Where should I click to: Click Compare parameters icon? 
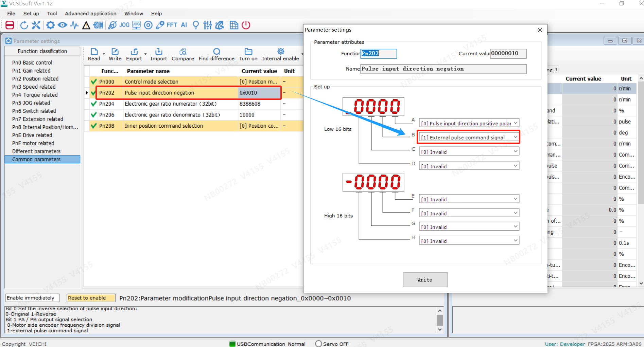[x=183, y=54]
